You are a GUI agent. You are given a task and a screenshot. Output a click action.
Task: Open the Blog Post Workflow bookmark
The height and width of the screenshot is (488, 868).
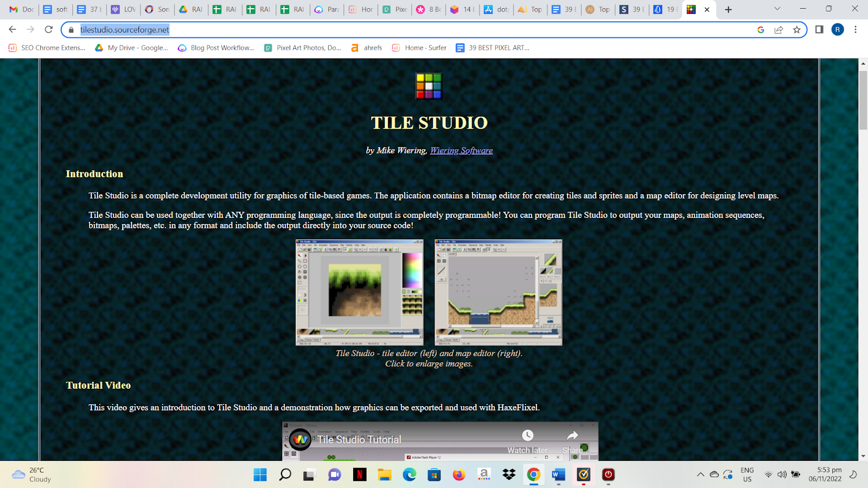[x=216, y=48]
